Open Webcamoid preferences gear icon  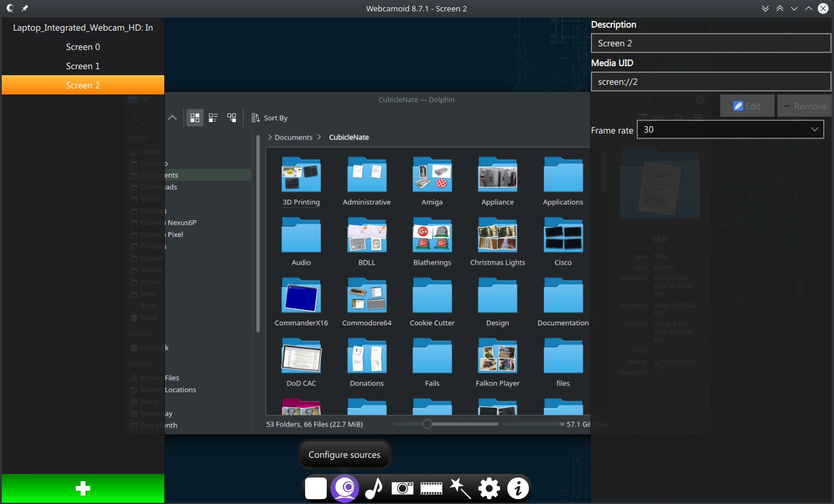click(489, 488)
